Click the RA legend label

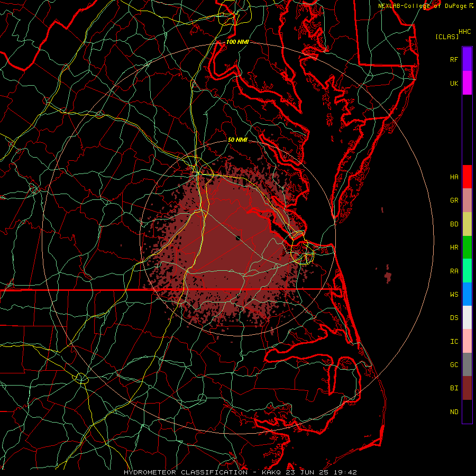coord(454,271)
